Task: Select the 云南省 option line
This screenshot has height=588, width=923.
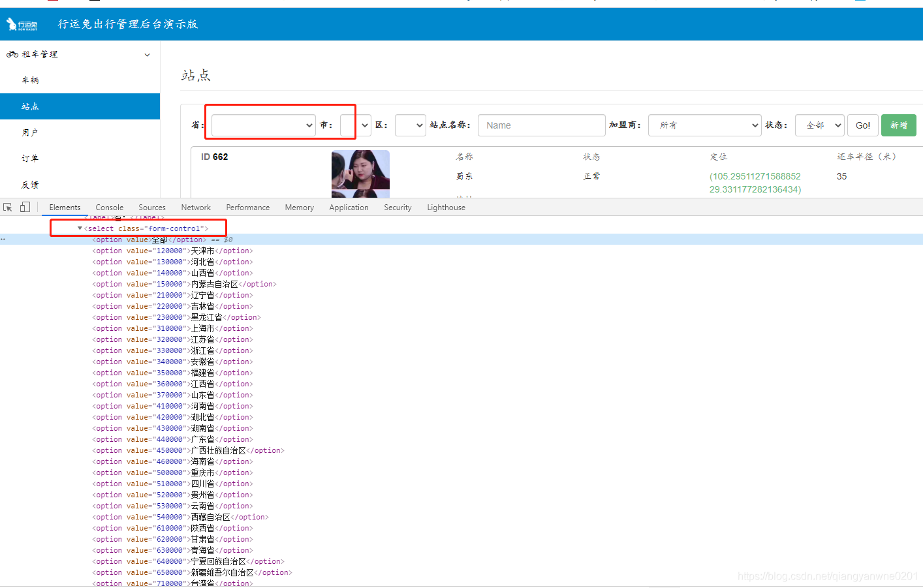Action: [x=172, y=506]
